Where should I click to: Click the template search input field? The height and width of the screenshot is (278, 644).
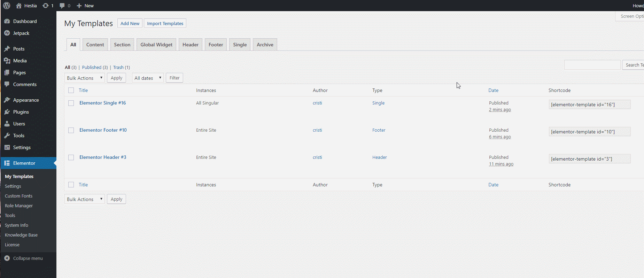[592, 65]
